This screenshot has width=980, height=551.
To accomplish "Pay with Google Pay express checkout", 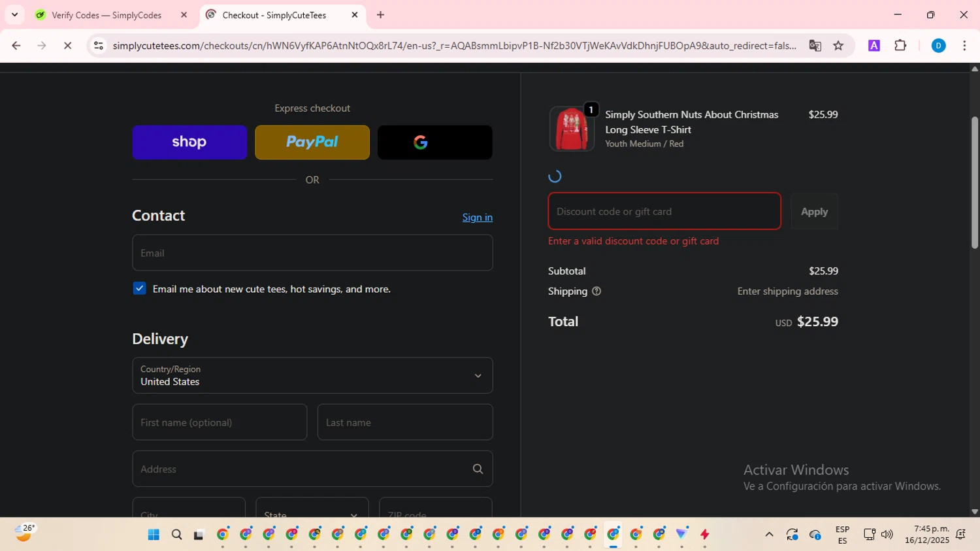I will pos(435,142).
